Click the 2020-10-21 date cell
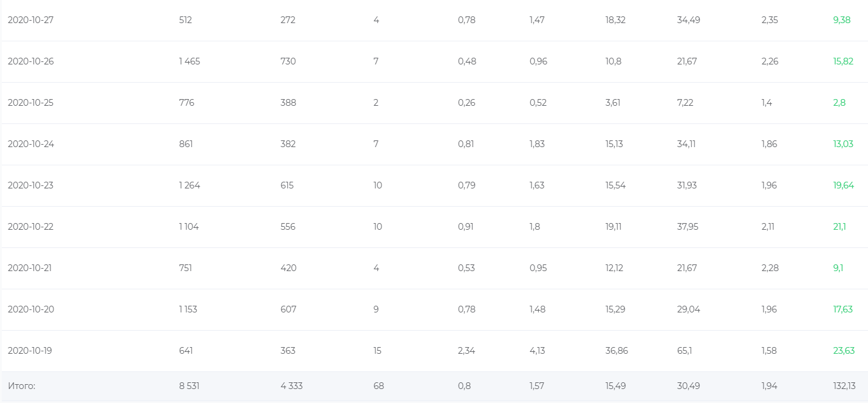The width and height of the screenshot is (868, 403). tap(30, 268)
